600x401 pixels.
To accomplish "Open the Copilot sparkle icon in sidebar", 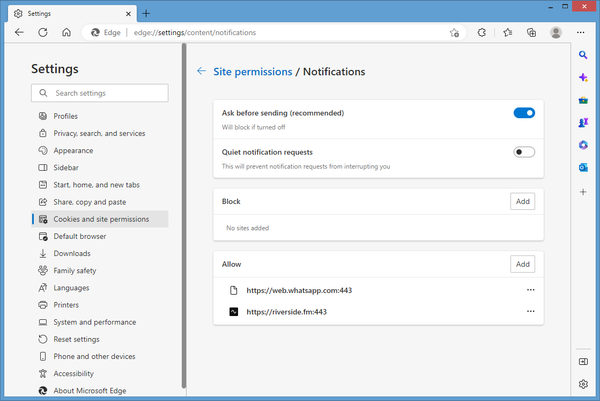I will (x=583, y=78).
